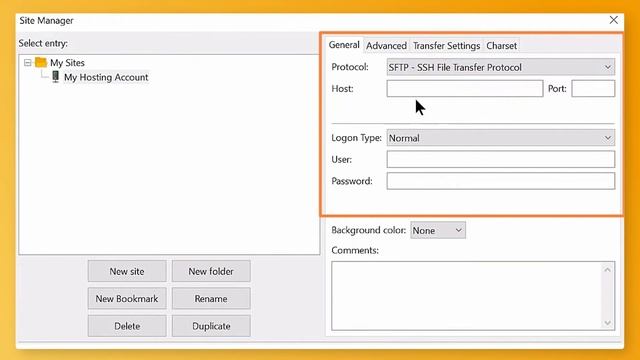Switch to the General tab
Image resolution: width=640 pixels, height=360 pixels.
coord(344,45)
